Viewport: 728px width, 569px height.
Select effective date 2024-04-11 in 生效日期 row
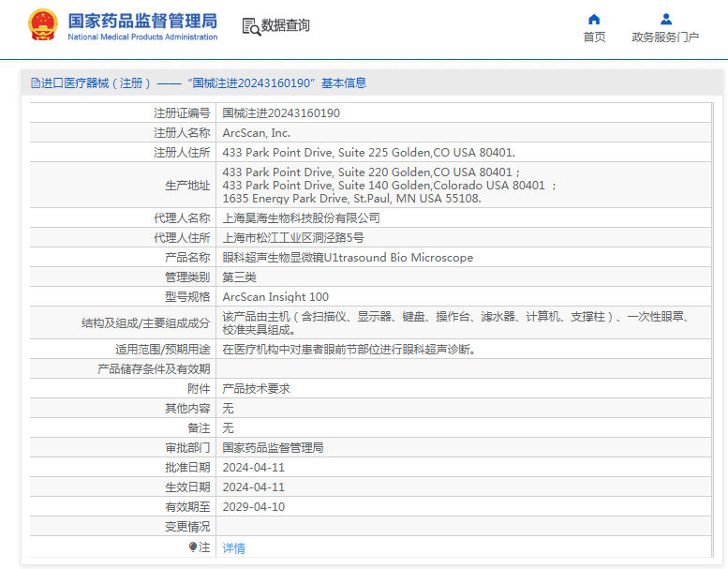[x=254, y=487]
